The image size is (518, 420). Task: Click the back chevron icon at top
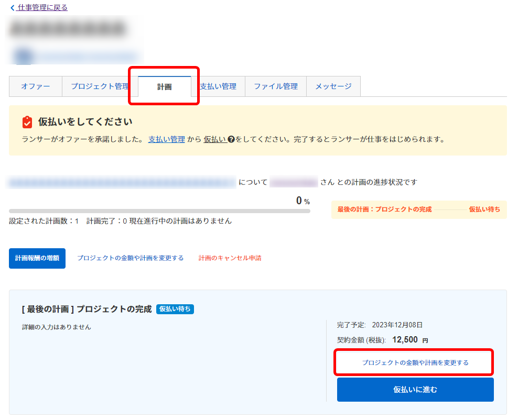(13, 7)
